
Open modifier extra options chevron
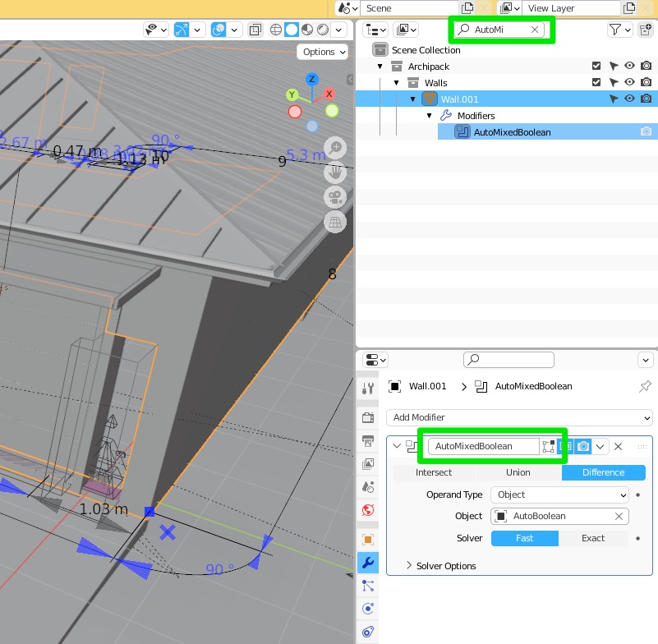click(x=600, y=446)
